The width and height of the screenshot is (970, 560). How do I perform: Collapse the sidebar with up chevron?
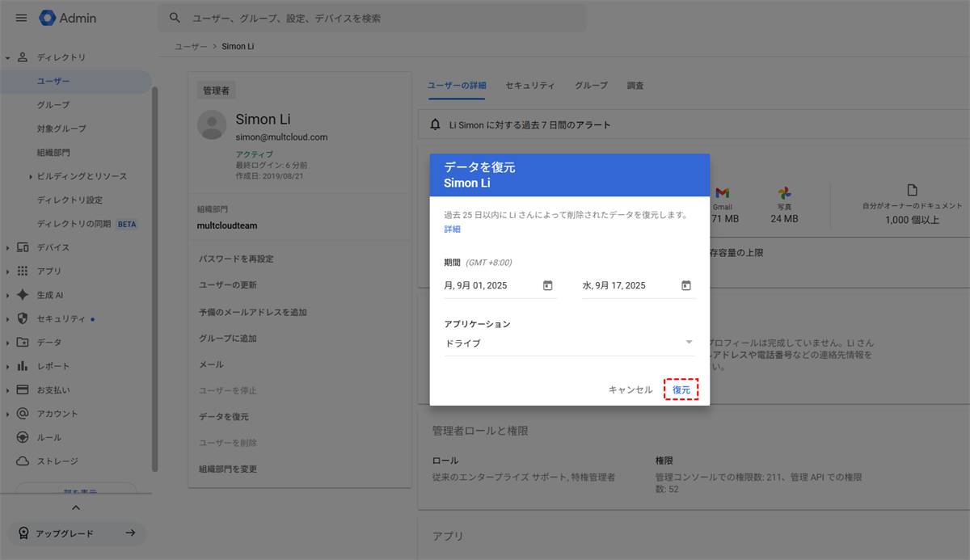[x=76, y=507]
